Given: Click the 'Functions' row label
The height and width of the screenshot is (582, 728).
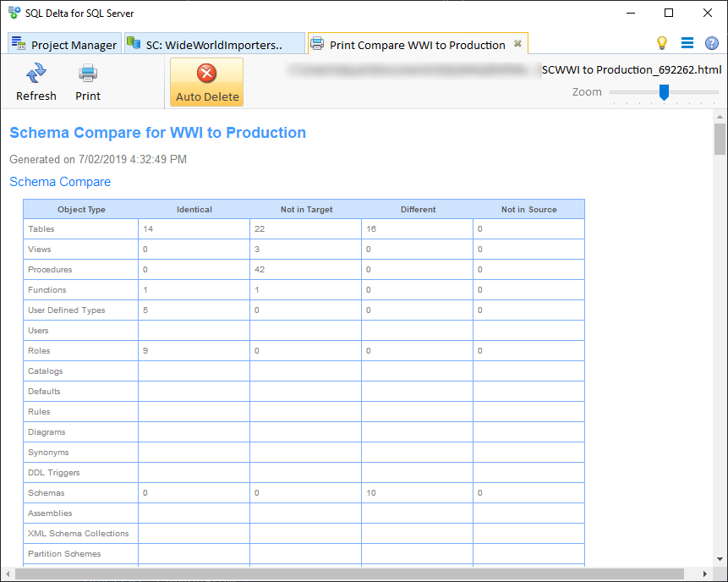Looking at the screenshot, I should (47, 290).
